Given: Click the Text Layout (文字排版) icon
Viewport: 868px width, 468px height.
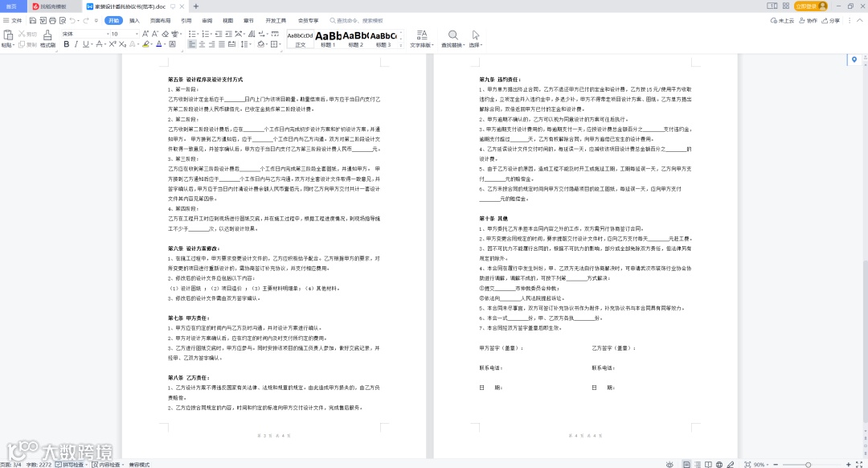Looking at the screenshot, I should tap(422, 35).
